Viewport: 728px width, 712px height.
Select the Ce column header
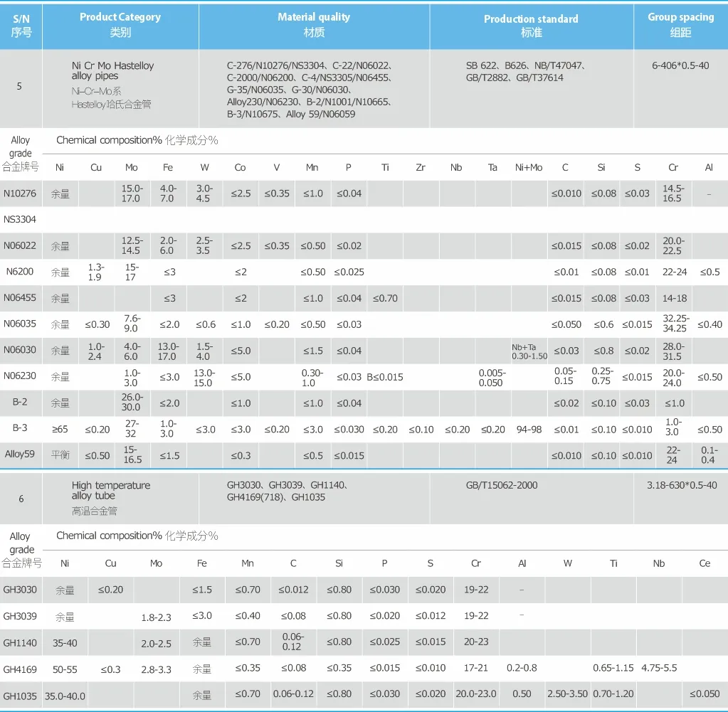[705, 563]
